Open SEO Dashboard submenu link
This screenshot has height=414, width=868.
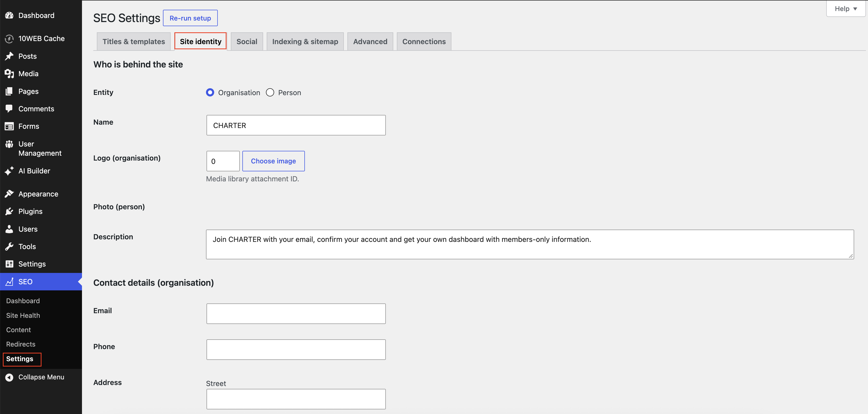pos(23,301)
